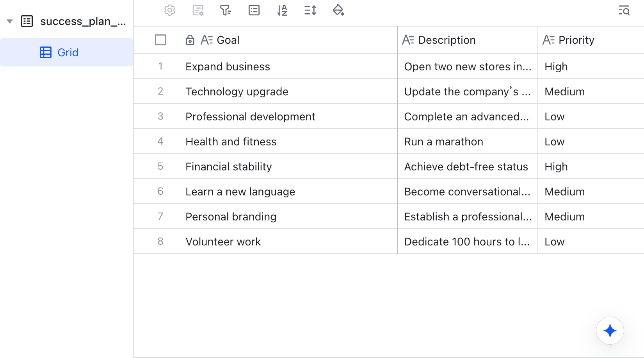Open the find records search icon
This screenshot has width=644, height=358.
click(x=624, y=11)
